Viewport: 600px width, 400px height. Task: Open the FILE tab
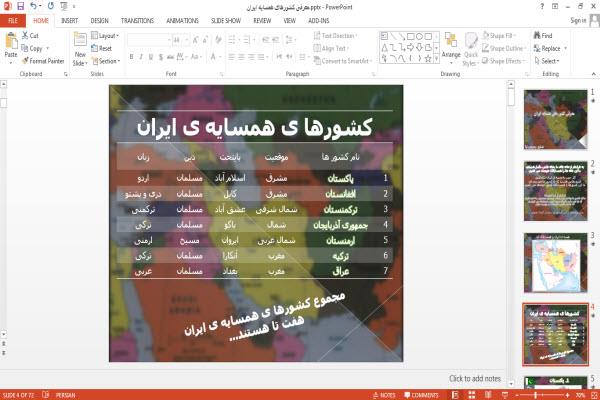click(x=13, y=21)
